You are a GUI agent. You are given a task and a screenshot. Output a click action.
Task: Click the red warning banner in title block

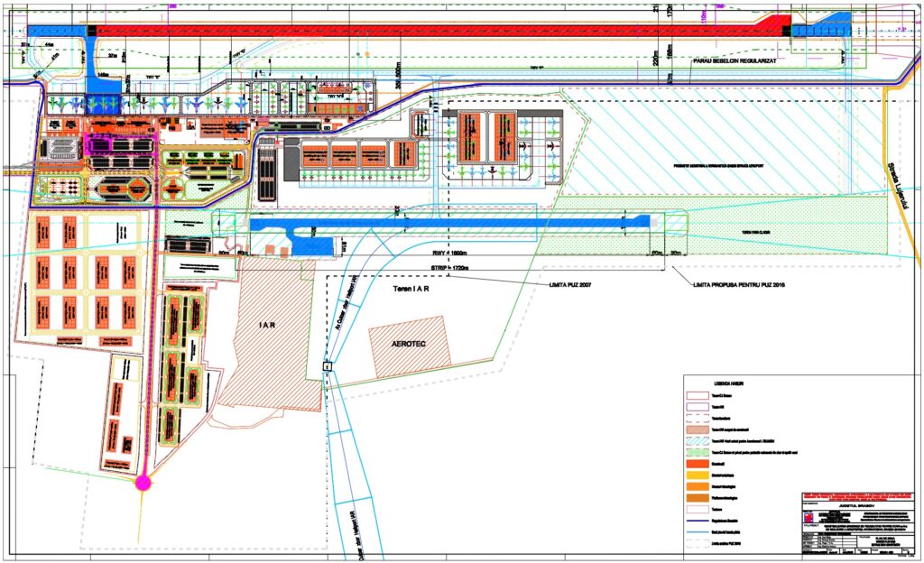860,497
